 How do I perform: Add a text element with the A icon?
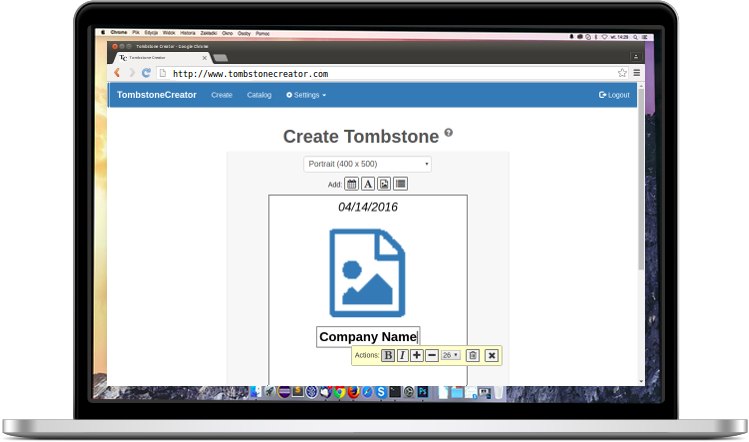pyautogui.click(x=368, y=184)
